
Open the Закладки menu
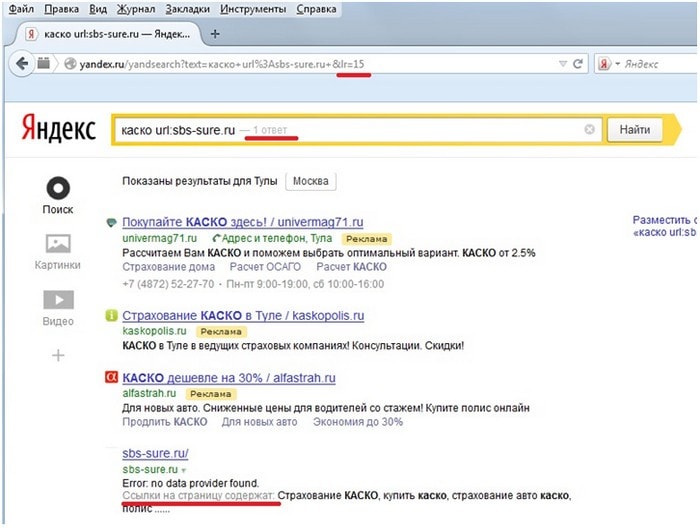187,9
